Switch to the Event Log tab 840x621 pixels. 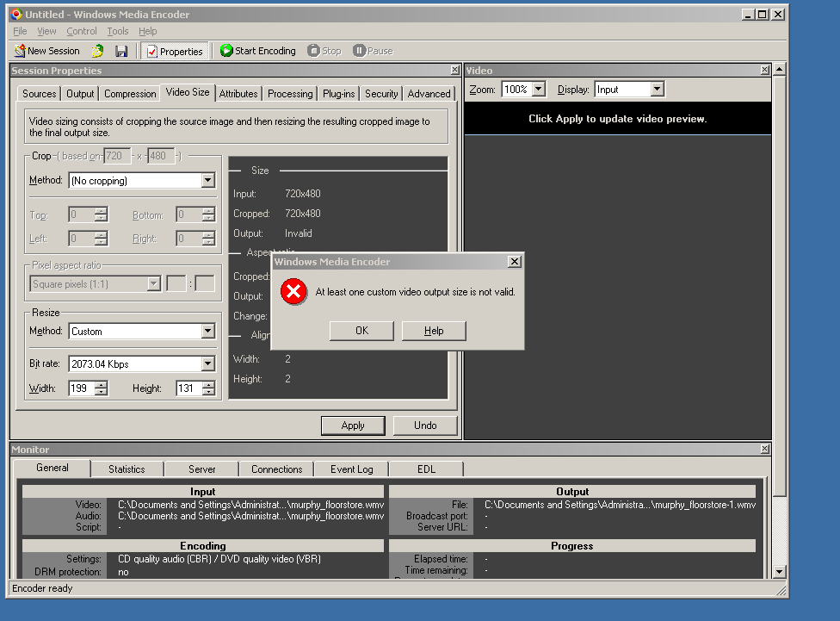pyautogui.click(x=351, y=469)
